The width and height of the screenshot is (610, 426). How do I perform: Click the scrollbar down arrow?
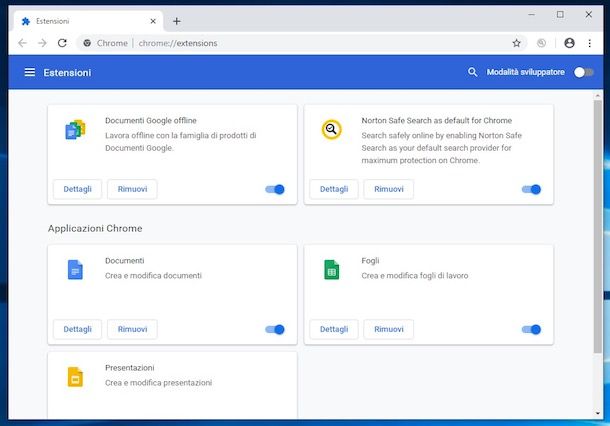598,413
